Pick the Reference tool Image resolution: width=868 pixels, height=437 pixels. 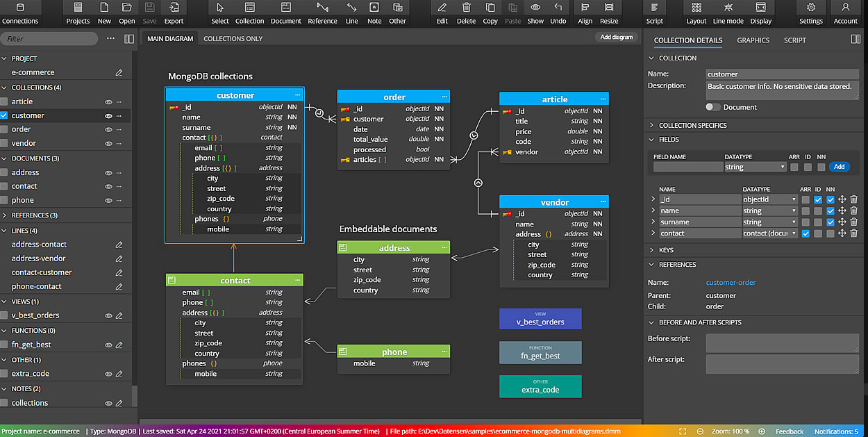[322, 13]
